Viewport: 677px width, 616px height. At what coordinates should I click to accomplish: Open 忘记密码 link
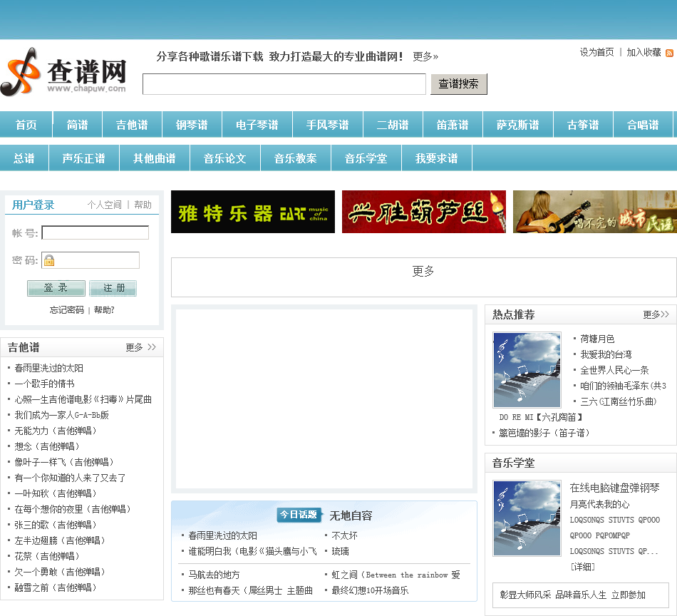coord(67,309)
